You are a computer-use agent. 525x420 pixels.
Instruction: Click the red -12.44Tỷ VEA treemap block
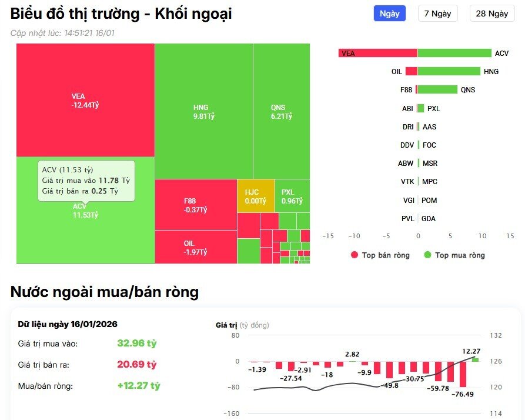point(85,100)
